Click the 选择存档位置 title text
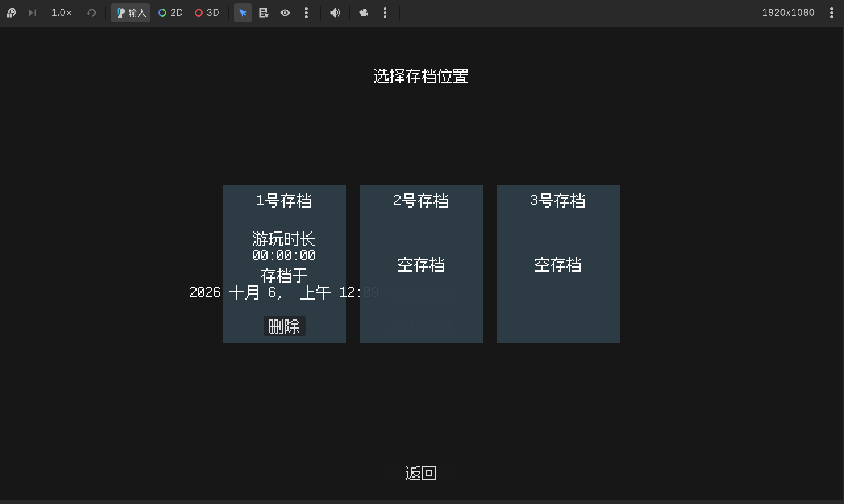The height and width of the screenshot is (504, 844). click(x=421, y=76)
